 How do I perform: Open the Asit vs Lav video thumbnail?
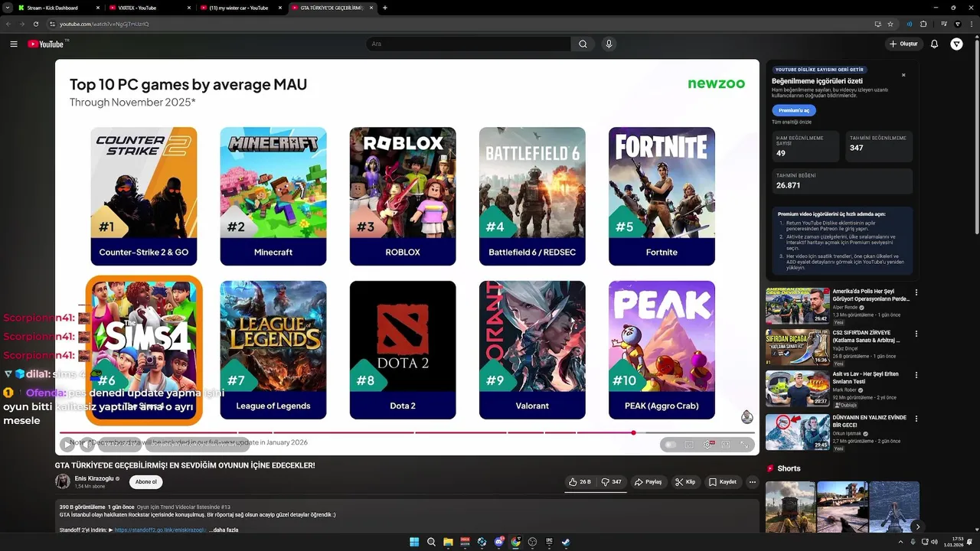798,389
